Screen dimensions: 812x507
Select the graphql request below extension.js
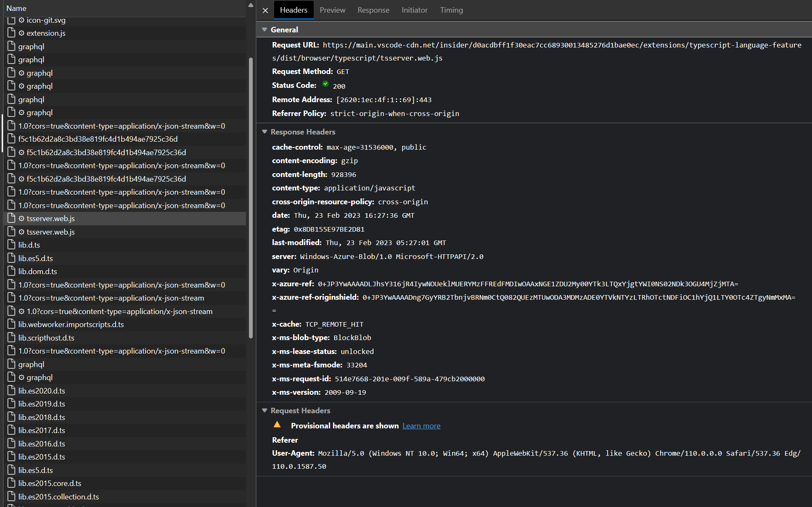click(x=31, y=46)
